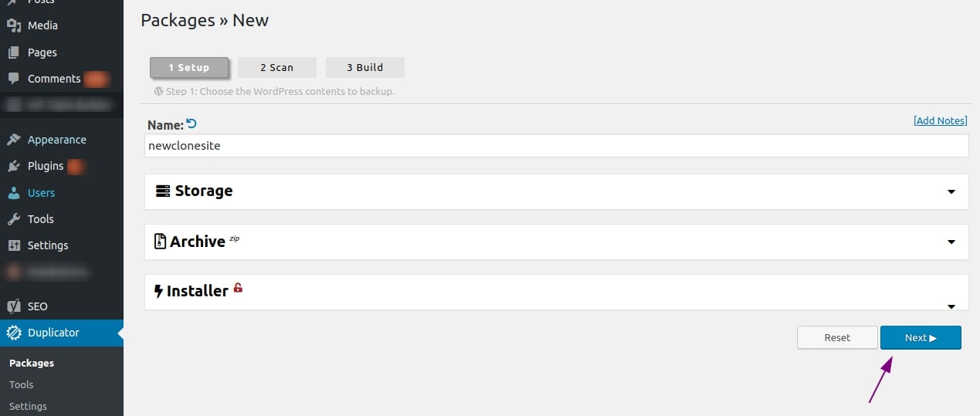Screen dimensions: 980x416
Task: Expand the Installer panel arrow
Action: pos(951,306)
